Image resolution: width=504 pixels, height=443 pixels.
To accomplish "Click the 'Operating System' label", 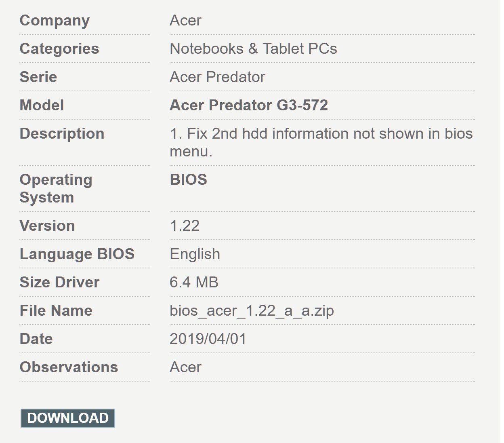I will [x=56, y=188].
